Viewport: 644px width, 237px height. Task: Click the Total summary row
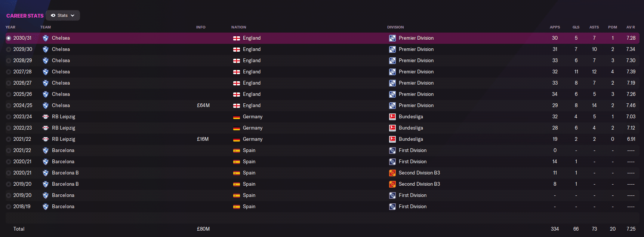(322, 229)
